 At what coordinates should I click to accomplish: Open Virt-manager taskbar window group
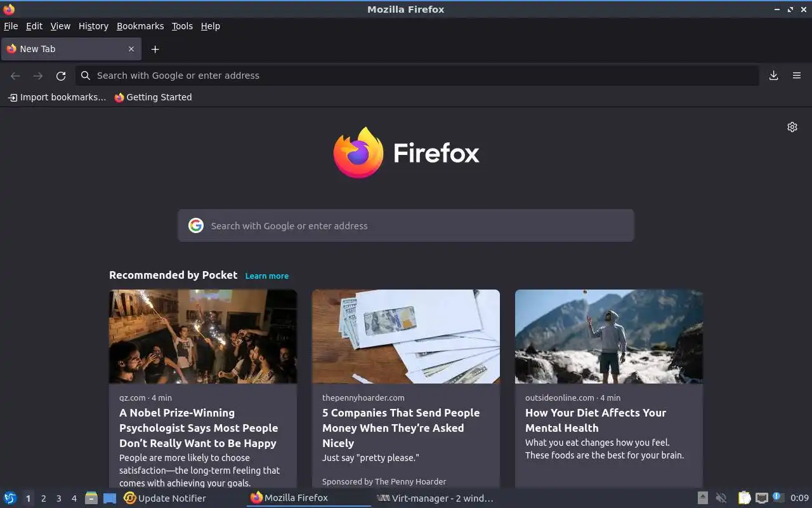(x=435, y=498)
